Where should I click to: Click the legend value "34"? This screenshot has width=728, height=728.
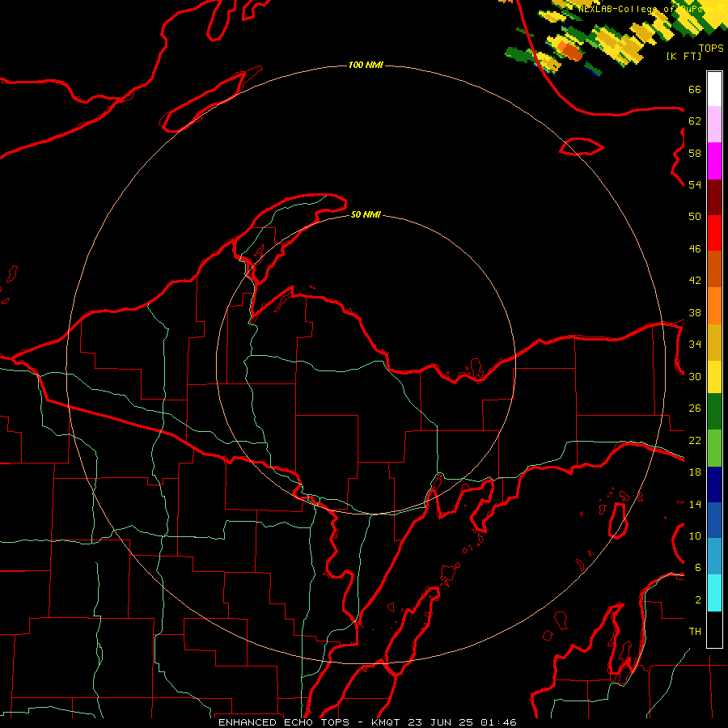[695, 344]
